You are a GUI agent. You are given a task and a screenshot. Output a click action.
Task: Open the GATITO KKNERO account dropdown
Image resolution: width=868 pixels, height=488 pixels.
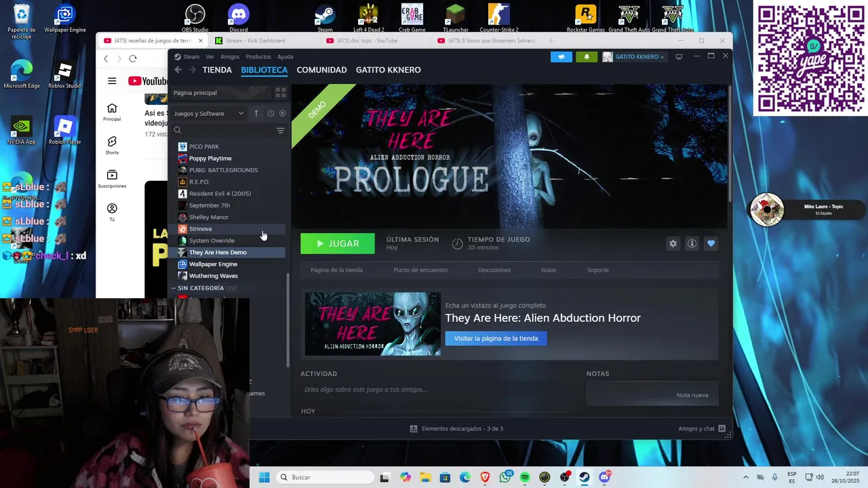(634, 57)
